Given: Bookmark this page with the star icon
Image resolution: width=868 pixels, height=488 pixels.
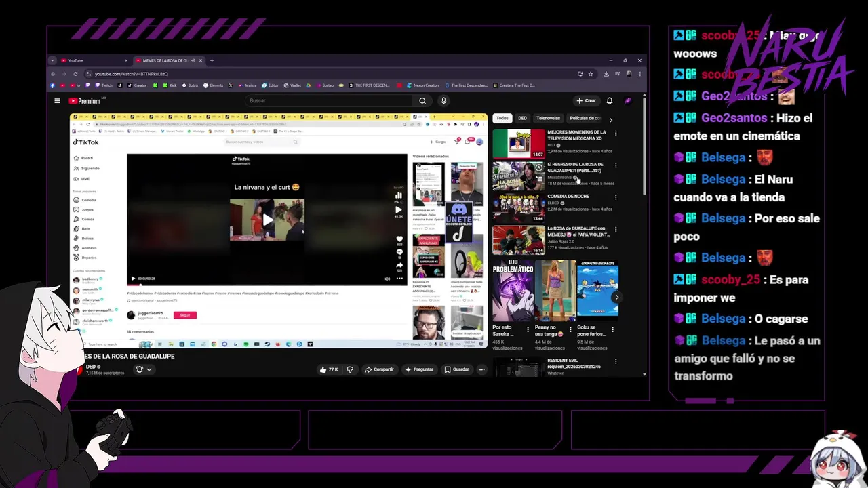Looking at the screenshot, I should (x=591, y=74).
